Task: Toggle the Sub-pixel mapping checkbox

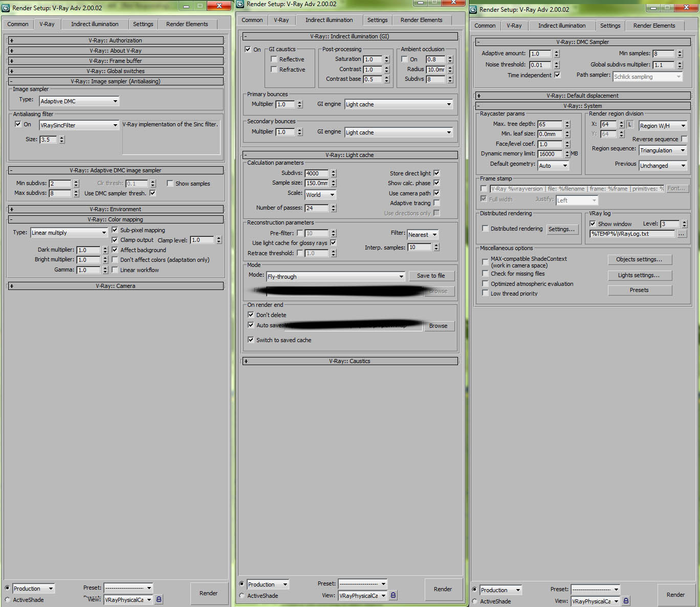Action: coord(115,230)
